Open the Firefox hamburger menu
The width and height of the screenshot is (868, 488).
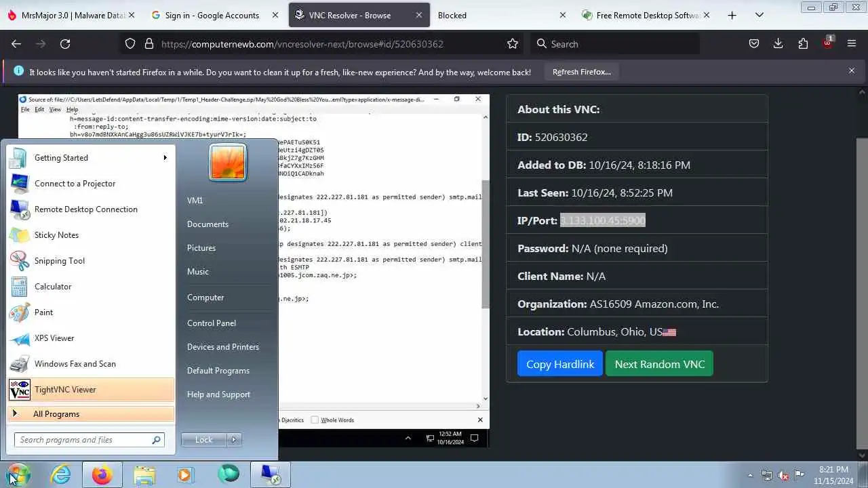[852, 43]
